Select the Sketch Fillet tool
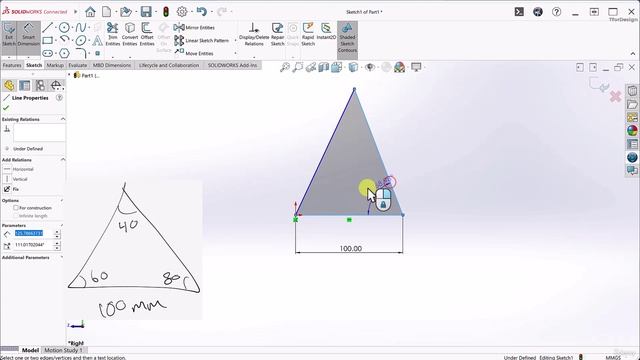 [x=81, y=53]
